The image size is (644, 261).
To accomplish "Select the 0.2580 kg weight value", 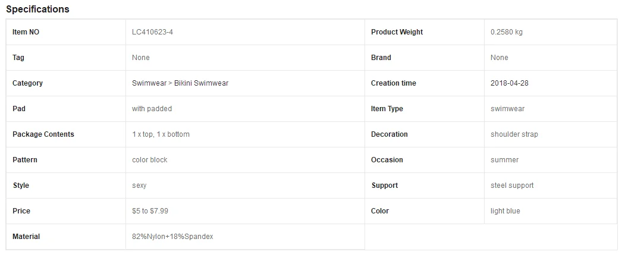I will [507, 32].
